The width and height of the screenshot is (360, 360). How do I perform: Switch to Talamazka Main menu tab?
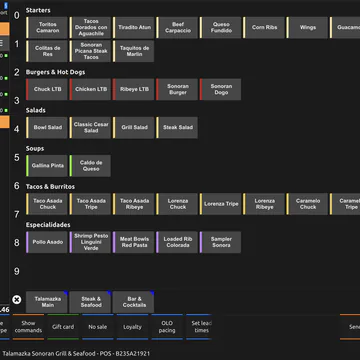point(47,302)
